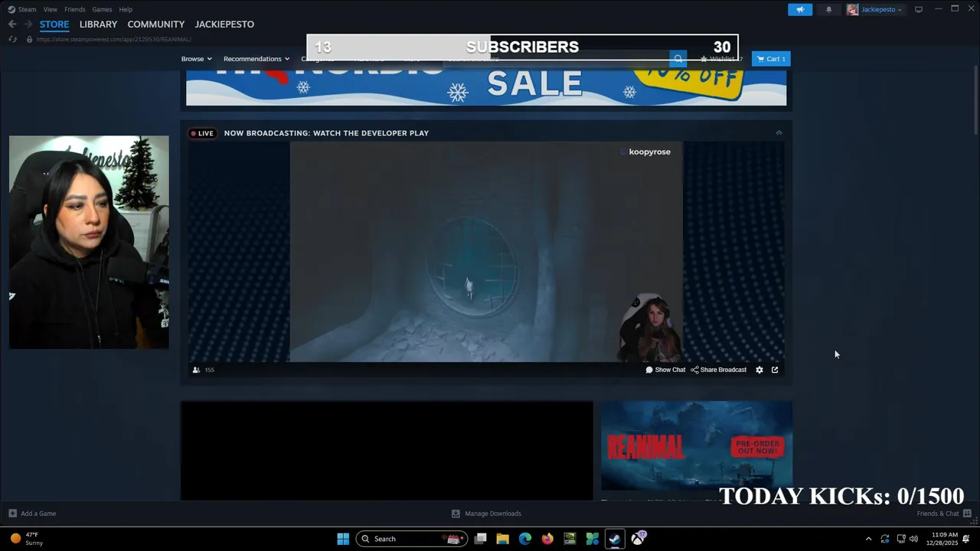Click the taskbar Search box
Viewport: 980px width, 551px height.
coord(411,539)
